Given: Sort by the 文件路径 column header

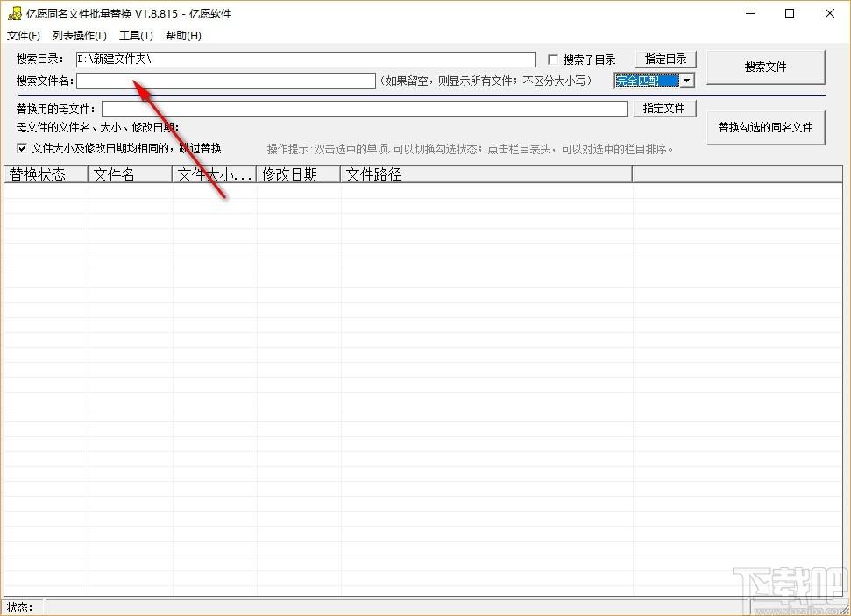Looking at the screenshot, I should [x=486, y=174].
